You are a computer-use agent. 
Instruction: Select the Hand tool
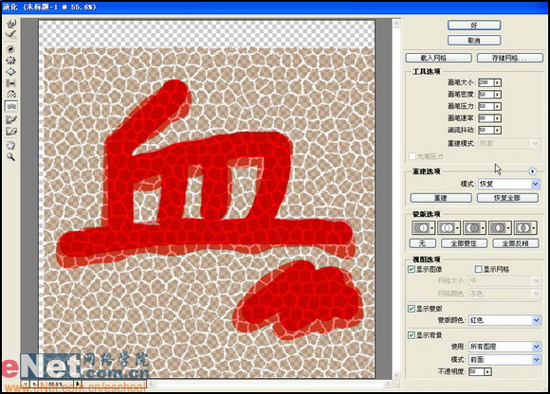pos(11,145)
